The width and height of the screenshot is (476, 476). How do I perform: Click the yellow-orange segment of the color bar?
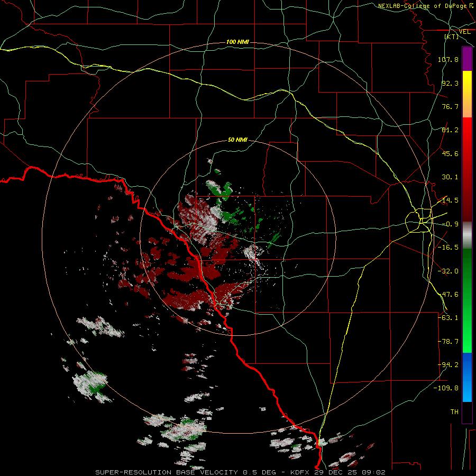(467, 94)
